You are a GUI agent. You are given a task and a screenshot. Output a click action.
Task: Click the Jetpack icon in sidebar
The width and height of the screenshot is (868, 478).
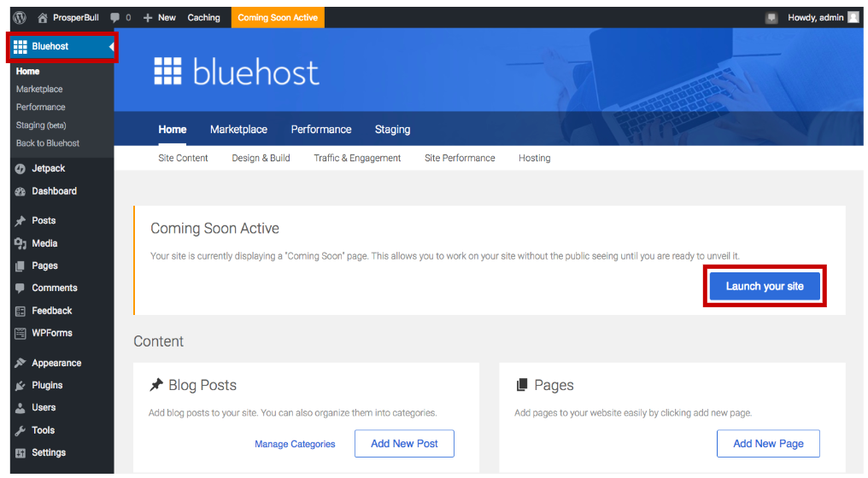[21, 169]
